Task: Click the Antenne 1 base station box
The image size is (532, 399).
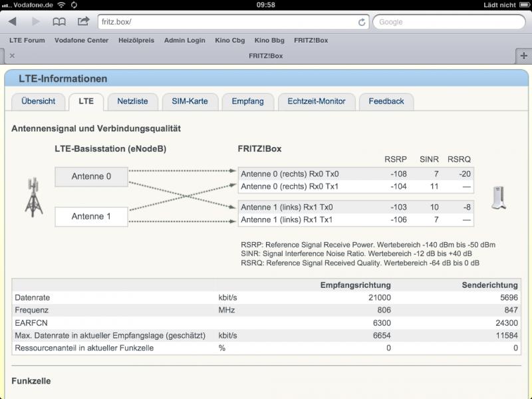Action: pyautogui.click(x=91, y=217)
